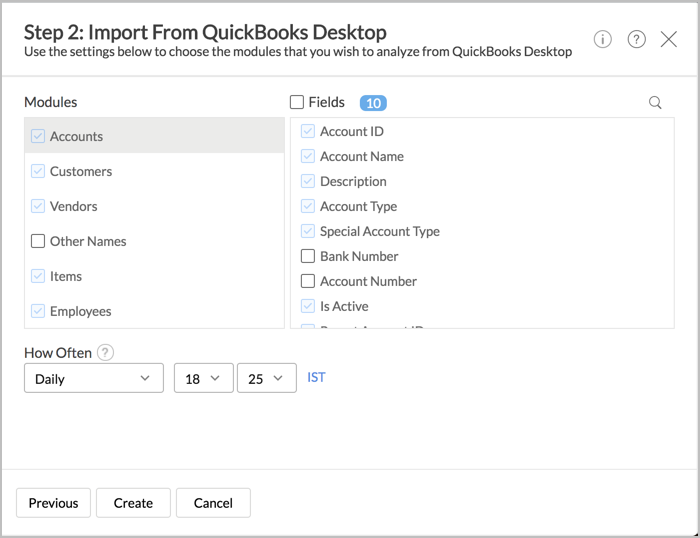Show How Often help tooltip icon
This screenshot has height=538, width=700.
[x=105, y=353]
